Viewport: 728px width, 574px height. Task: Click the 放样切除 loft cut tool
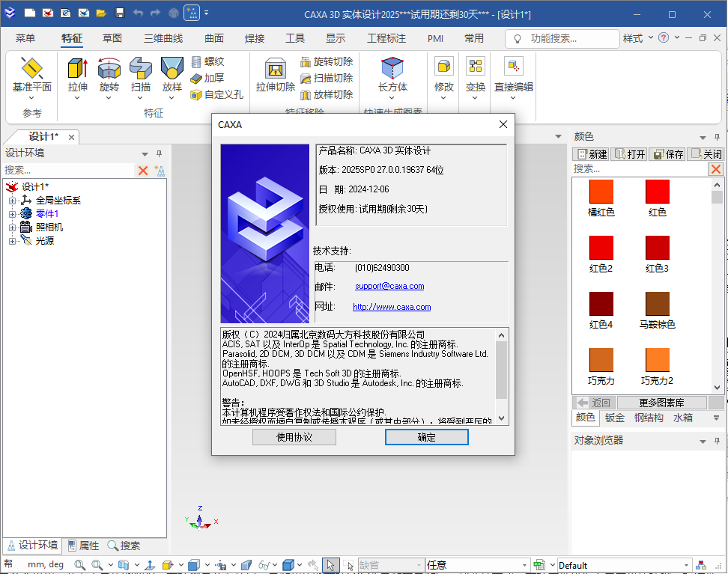[327, 94]
